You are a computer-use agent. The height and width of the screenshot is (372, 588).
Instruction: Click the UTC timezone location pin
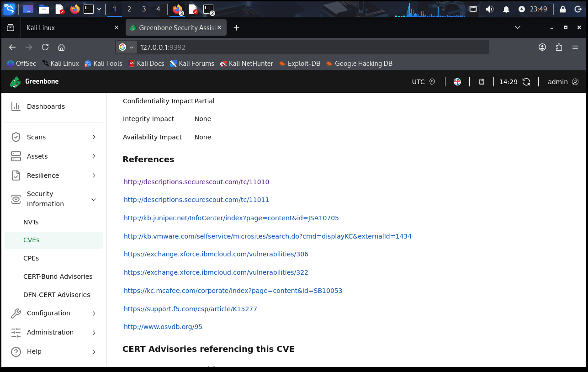coord(433,82)
